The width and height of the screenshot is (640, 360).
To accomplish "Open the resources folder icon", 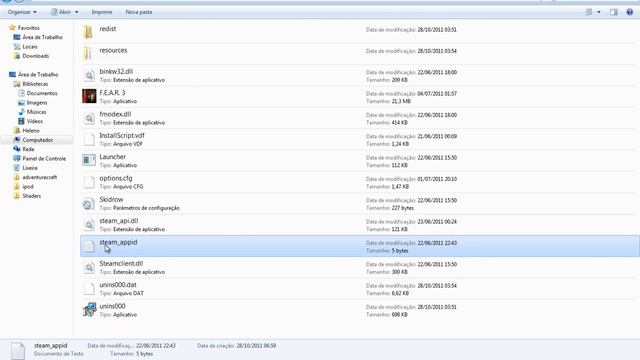I will (88, 53).
